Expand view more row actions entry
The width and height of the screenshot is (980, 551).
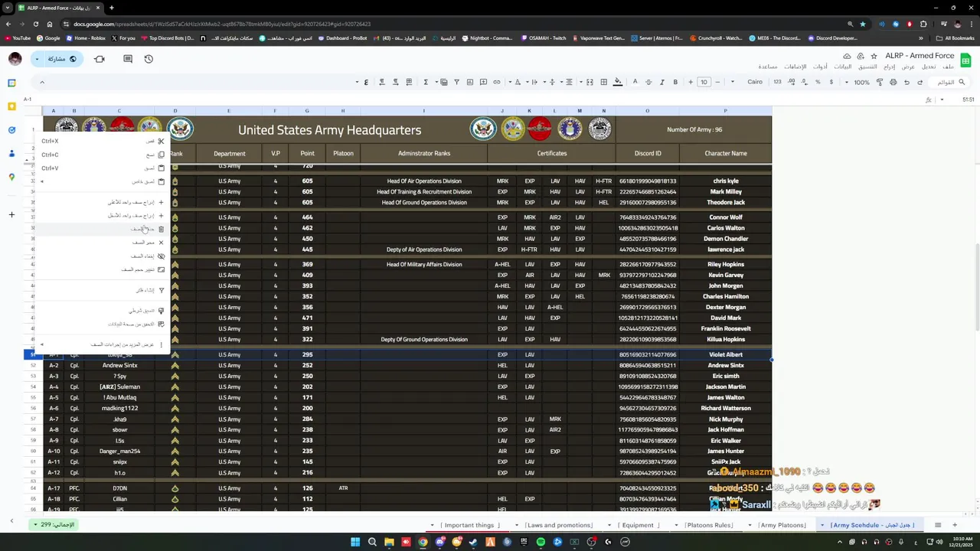(x=103, y=344)
